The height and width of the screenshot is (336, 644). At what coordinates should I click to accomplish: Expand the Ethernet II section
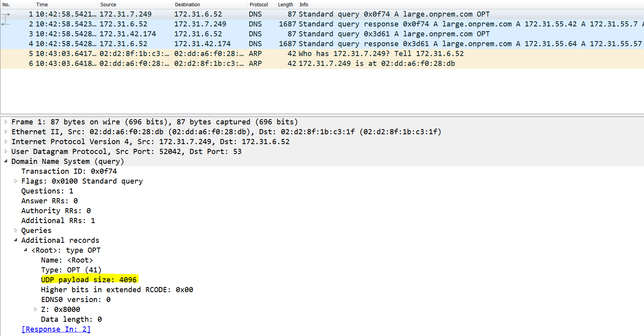pos(6,132)
